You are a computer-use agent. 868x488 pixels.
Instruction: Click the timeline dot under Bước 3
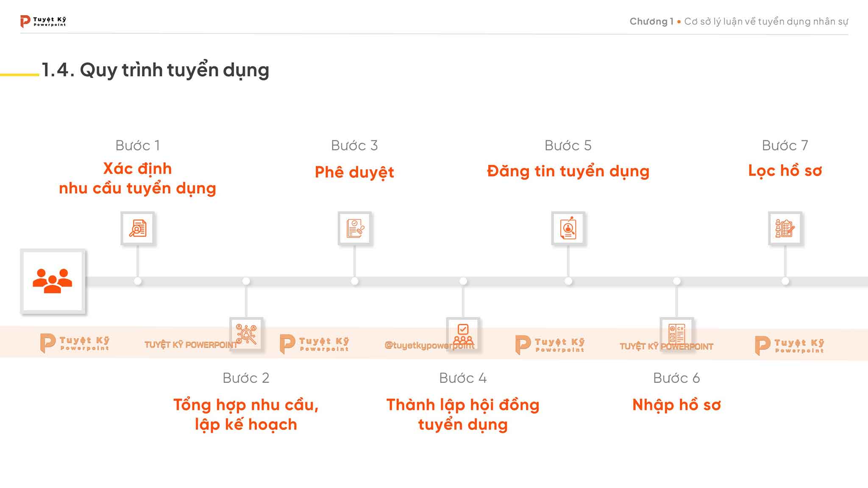pos(355,281)
